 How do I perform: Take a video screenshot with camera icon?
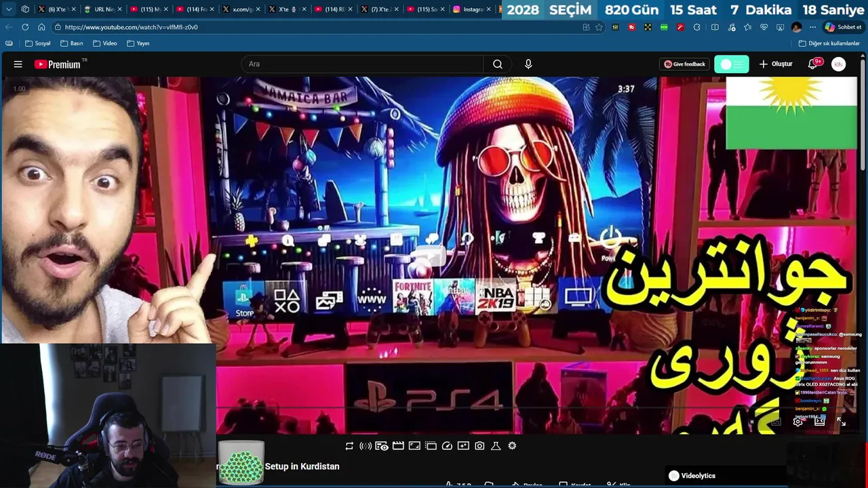pos(479,446)
